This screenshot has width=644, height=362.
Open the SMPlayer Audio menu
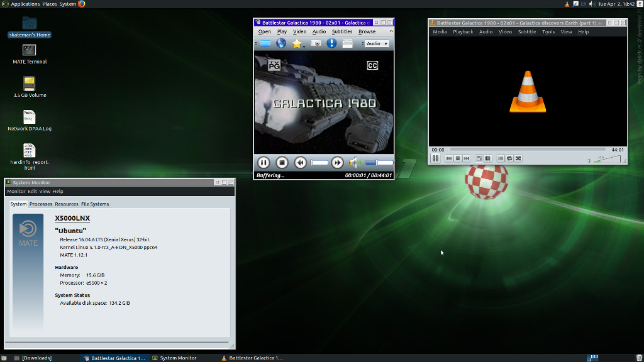[x=319, y=31]
